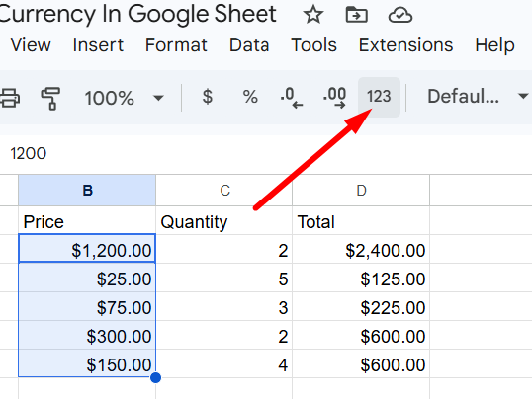
Task: Select column D header
Action: coord(361,191)
